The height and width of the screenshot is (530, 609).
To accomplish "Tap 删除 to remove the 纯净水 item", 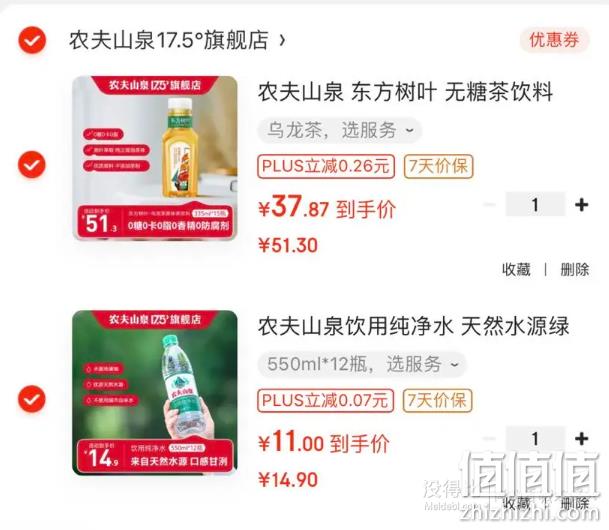I will pos(575,504).
